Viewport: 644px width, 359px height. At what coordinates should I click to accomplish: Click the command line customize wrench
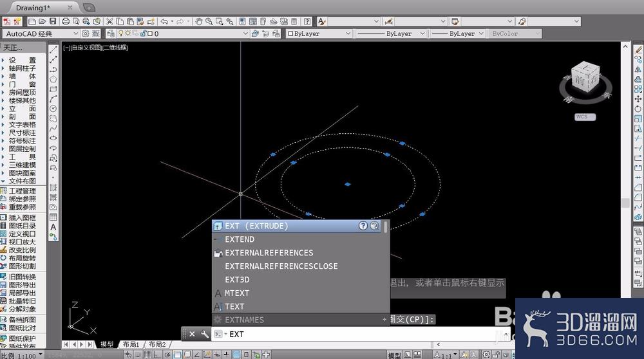205,334
